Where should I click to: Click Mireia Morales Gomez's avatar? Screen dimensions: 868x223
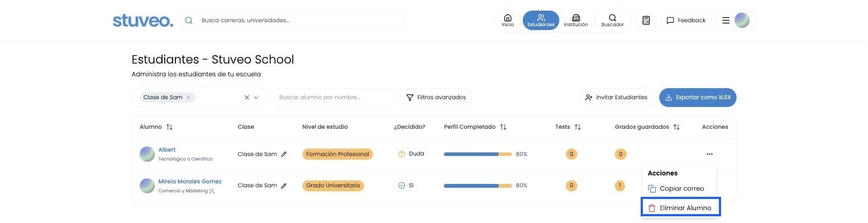click(x=147, y=186)
